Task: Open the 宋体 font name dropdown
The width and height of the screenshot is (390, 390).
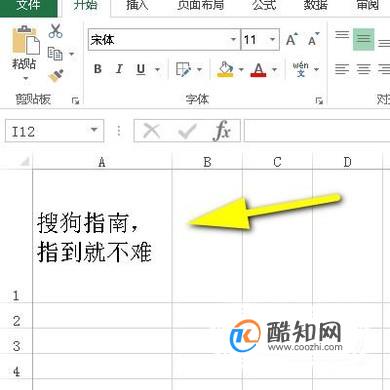Action: coord(233,40)
